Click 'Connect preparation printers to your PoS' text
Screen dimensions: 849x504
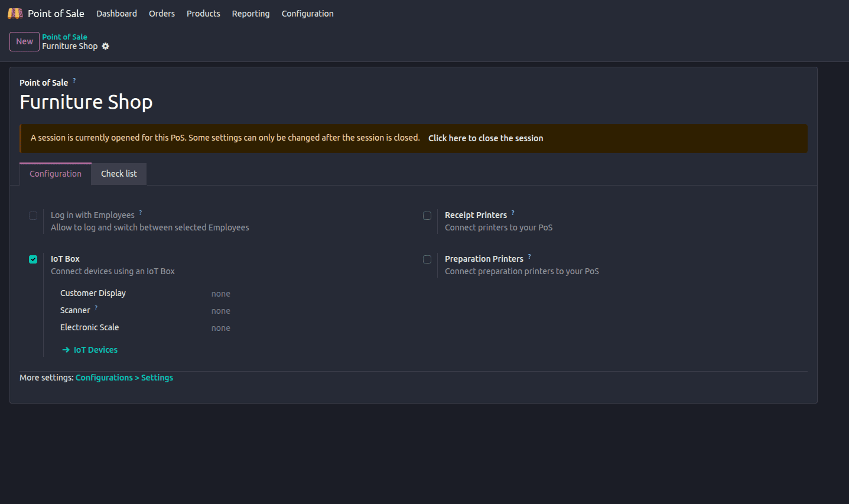(x=522, y=271)
